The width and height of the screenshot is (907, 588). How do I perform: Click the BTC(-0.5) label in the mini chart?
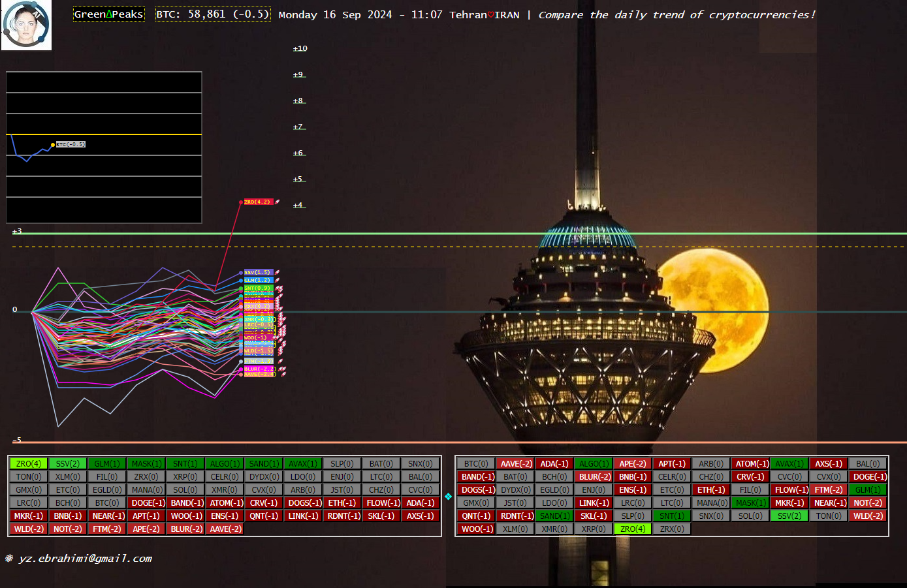71,144
